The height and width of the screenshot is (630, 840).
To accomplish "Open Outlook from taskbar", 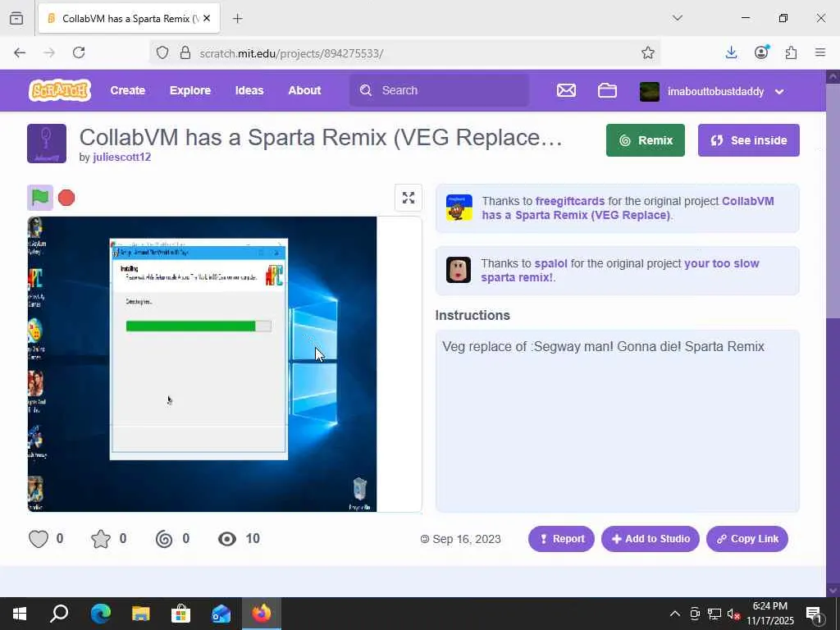I will point(221,614).
